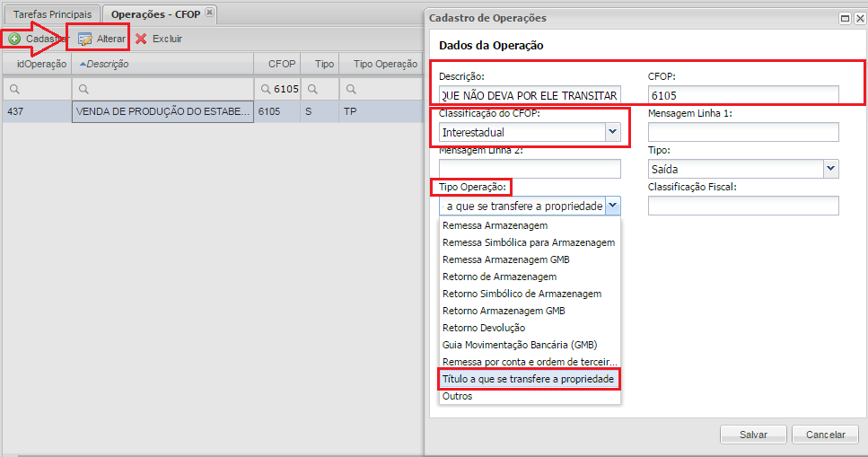Click the Cancelar button
The height and width of the screenshot is (457, 868).
[826, 435]
